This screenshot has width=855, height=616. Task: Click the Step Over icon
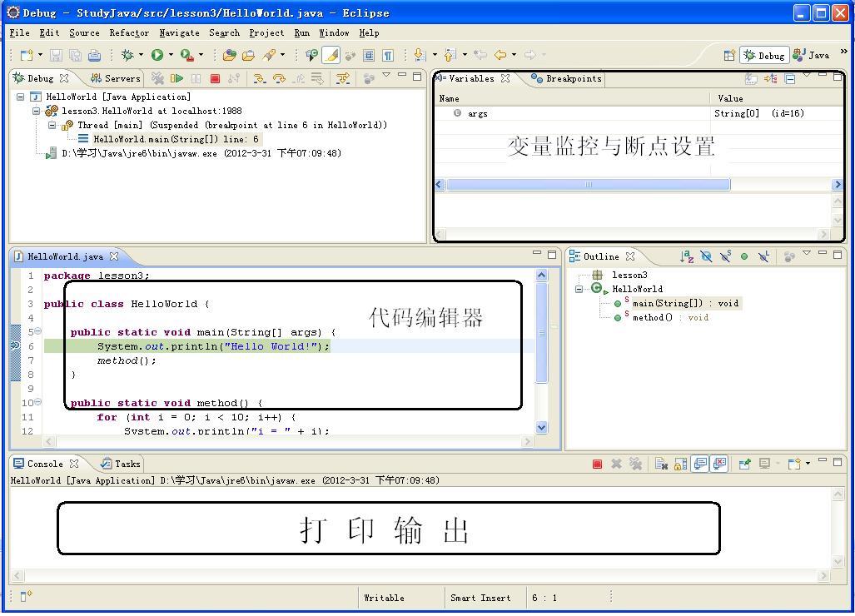click(x=279, y=78)
